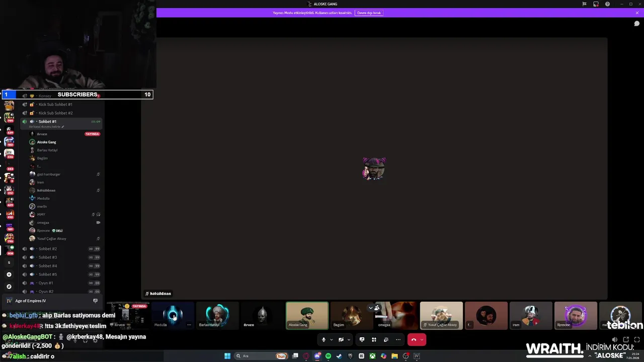Open the Discord inbox flag icon
This screenshot has width=644, height=362.
[584, 4]
